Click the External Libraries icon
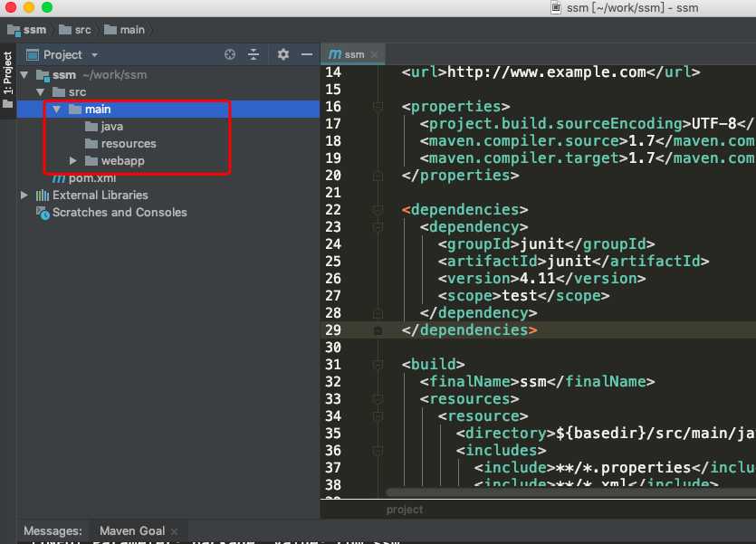This screenshot has width=756, height=544. tap(43, 196)
